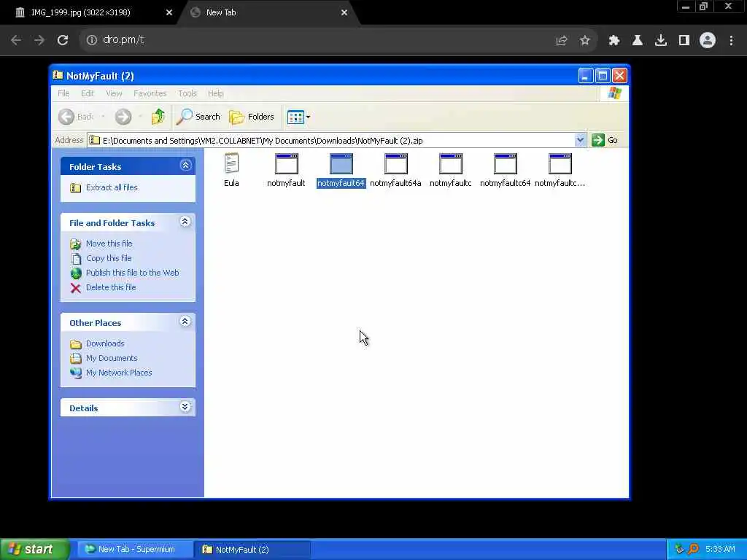Switch to New Tab - Supermium taskbar button

click(135, 550)
